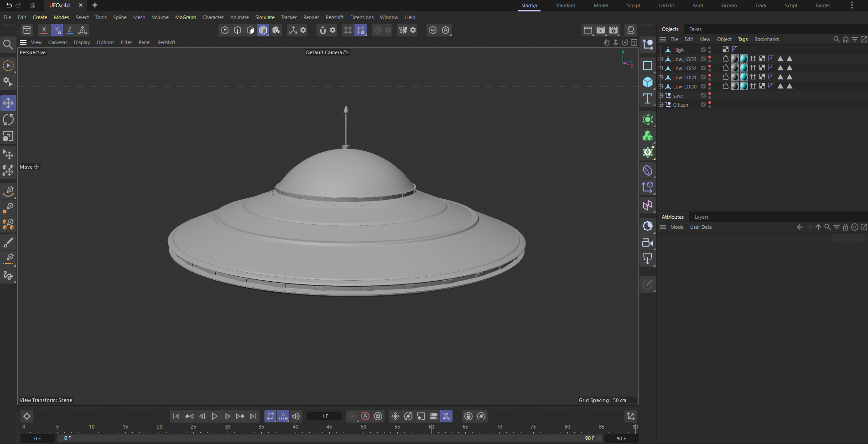Screen dimensions: 868x444
Task: Switch to the Takes tab
Action: [695, 29]
